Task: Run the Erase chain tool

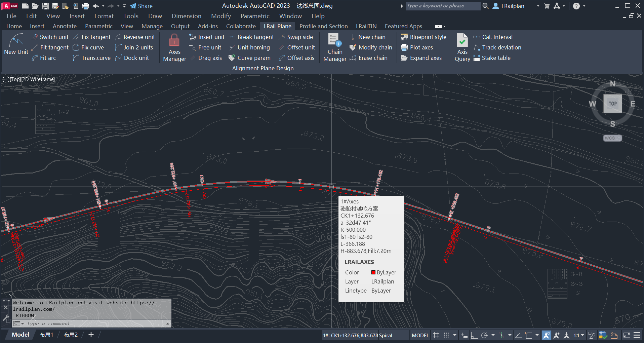Action: [368, 58]
